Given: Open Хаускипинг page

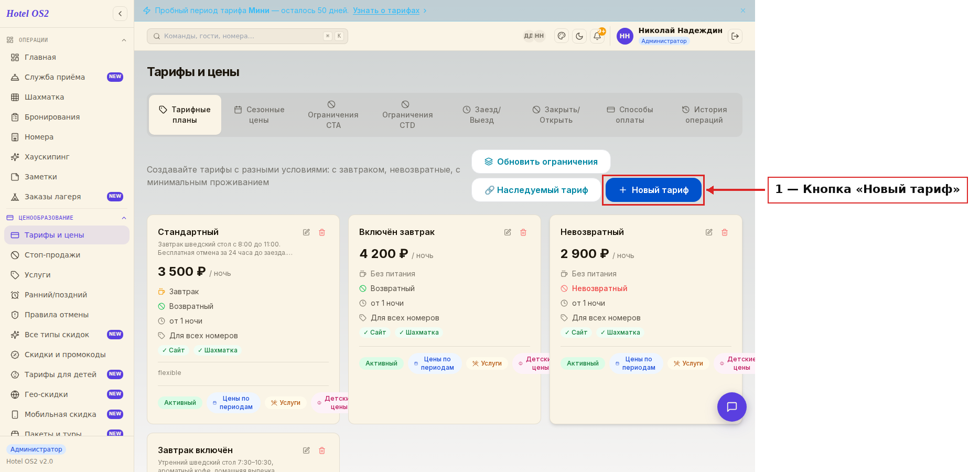Looking at the screenshot, I should click(x=67, y=157).
